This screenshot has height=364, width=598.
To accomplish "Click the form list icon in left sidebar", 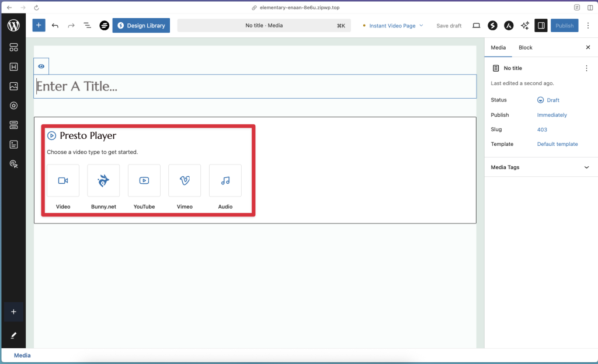I will point(14,144).
